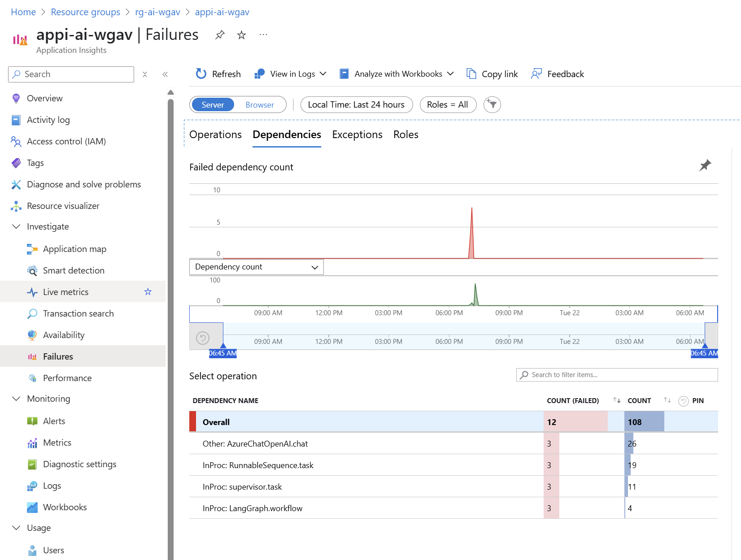Collapse the Investigate section
741x560 pixels.
click(x=16, y=226)
